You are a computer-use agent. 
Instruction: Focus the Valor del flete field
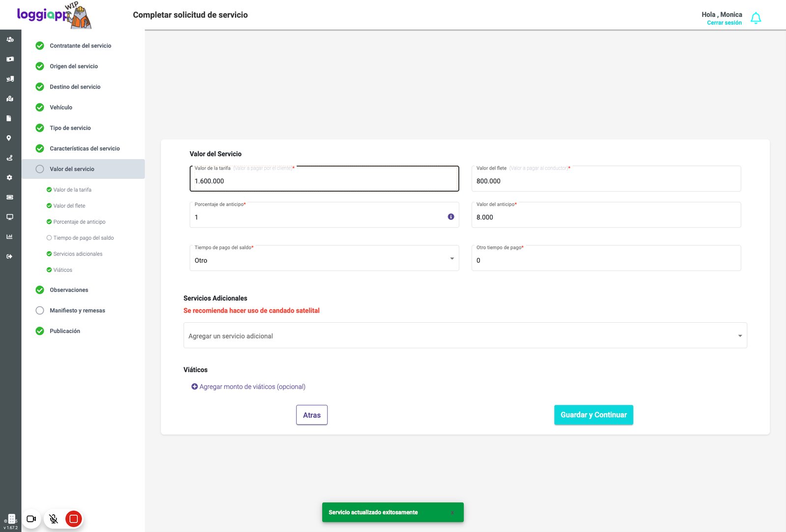606,179
